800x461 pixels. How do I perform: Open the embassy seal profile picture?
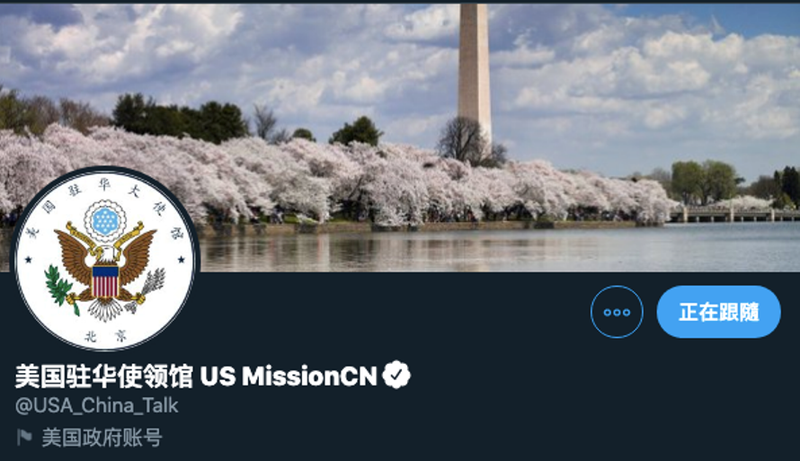pos(105,258)
